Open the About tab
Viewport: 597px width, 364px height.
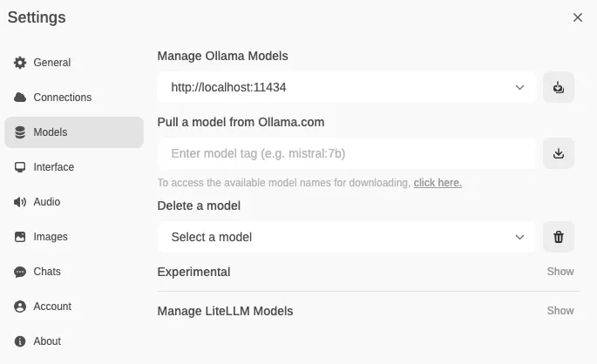47,341
